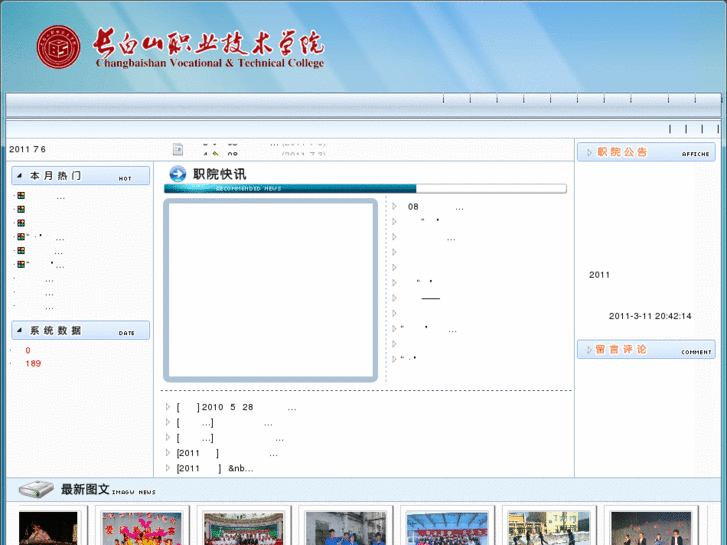Click the red circular college seal logo
This screenshot has height=545, width=727.
point(58,47)
